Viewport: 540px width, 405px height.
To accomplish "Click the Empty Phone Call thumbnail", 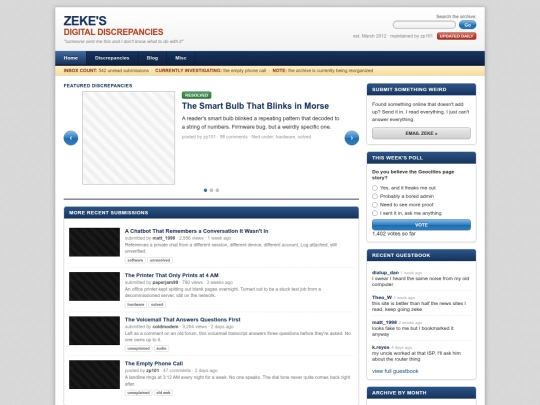I will 94,375.
